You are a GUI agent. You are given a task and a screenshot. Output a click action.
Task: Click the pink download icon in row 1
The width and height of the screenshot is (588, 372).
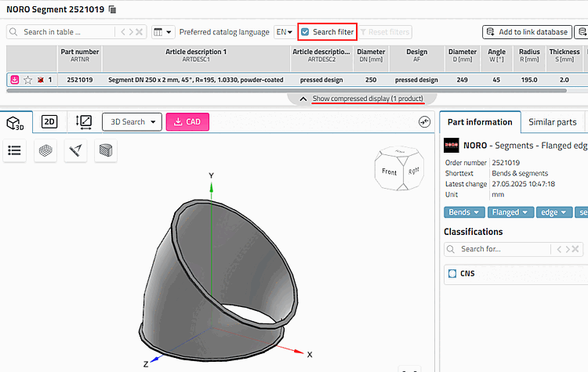click(x=15, y=80)
